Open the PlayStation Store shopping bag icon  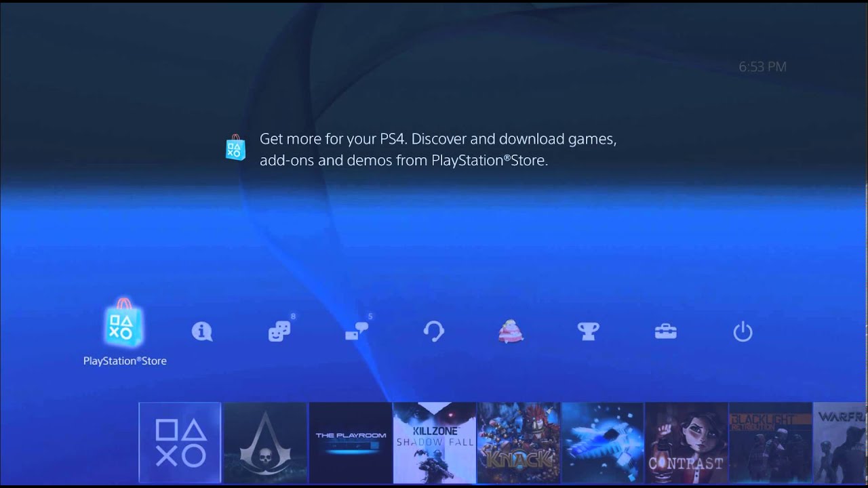(x=124, y=323)
